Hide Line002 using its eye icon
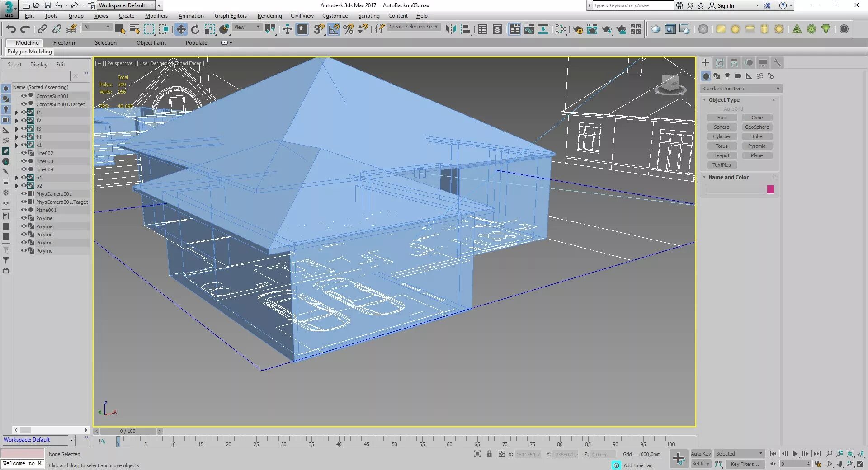 click(24, 153)
